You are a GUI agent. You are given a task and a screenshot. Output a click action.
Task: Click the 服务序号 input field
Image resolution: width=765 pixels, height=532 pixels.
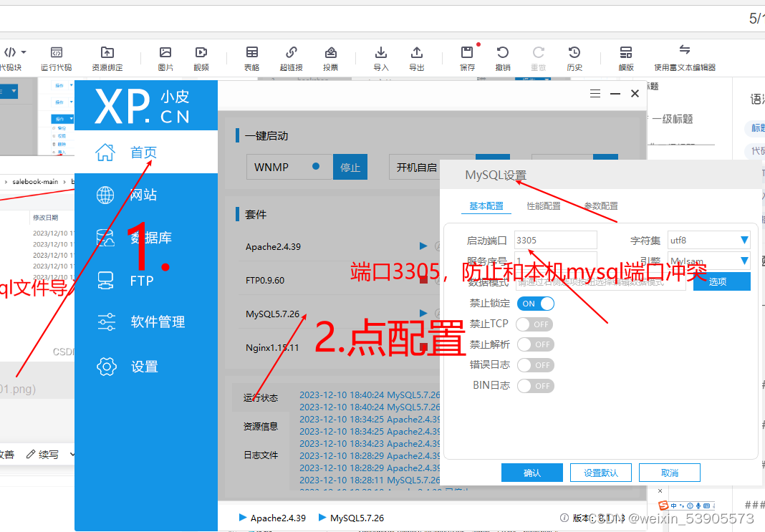(x=556, y=260)
